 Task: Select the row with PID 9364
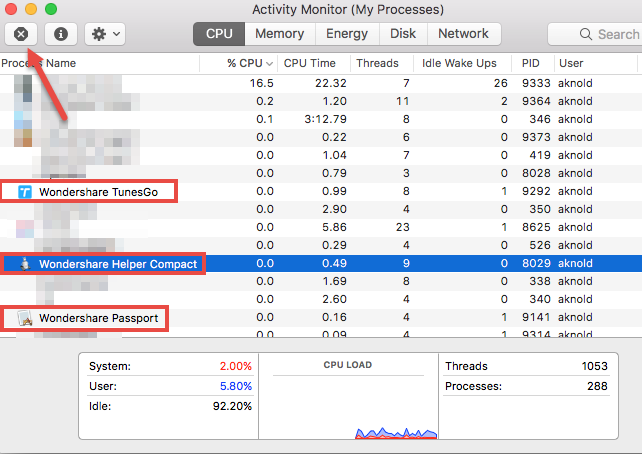point(321,101)
